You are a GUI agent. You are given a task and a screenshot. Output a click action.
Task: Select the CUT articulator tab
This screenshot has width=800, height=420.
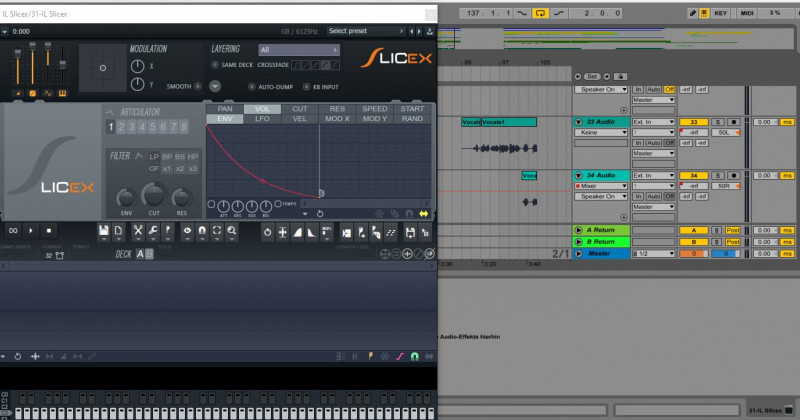click(x=300, y=108)
